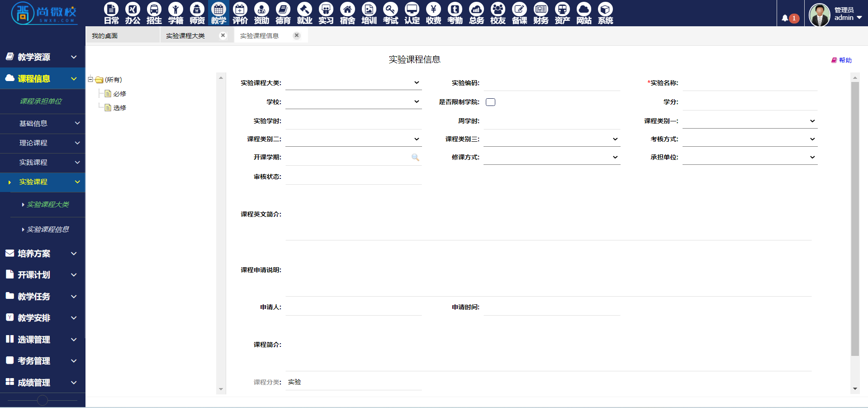The height and width of the screenshot is (408, 868).
Task: Open the 课程类别二 dropdown
Action: click(353, 139)
